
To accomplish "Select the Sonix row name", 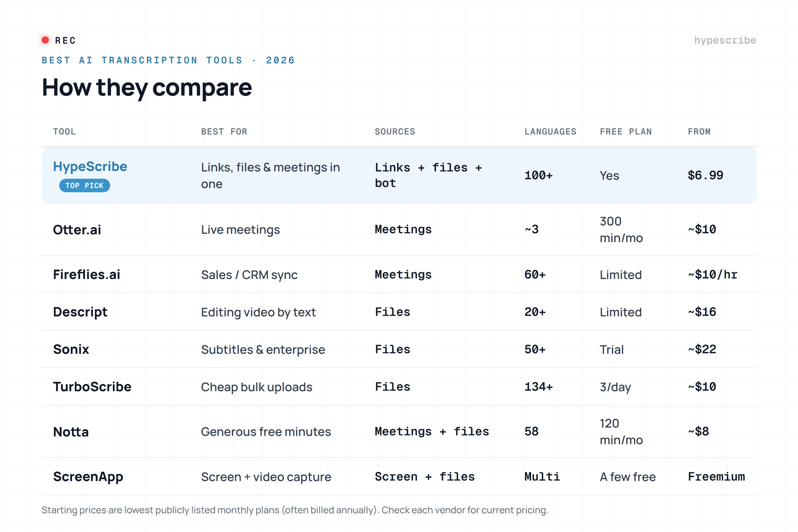I will tap(71, 349).
